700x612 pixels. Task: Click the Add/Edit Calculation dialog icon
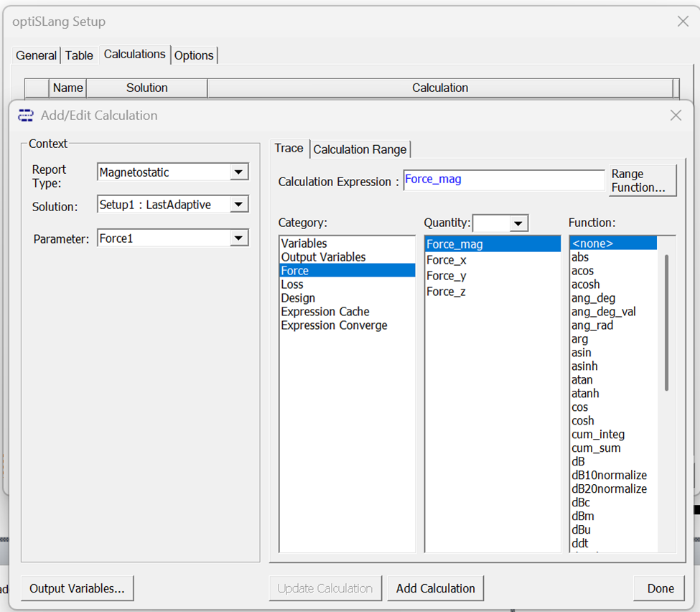point(26,116)
